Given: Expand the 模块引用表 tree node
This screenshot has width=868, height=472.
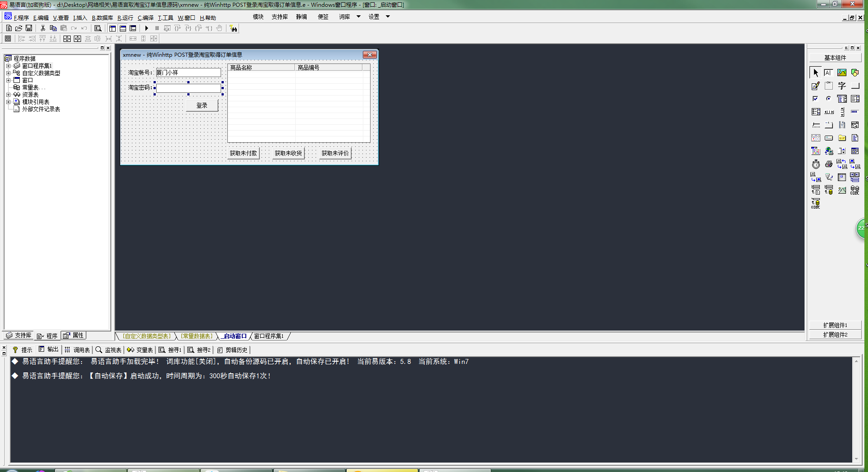Looking at the screenshot, I should pos(8,102).
